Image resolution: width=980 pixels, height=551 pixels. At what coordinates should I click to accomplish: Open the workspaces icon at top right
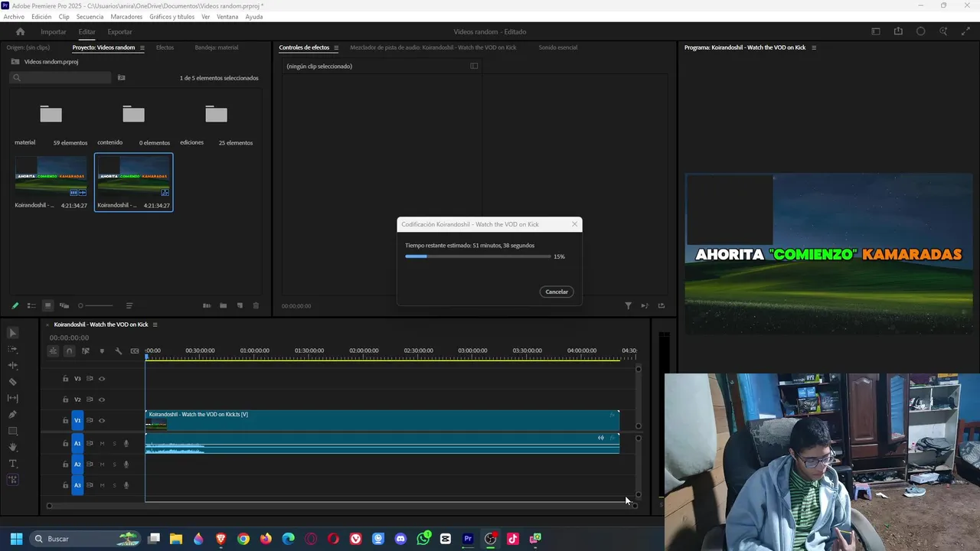pos(876,31)
